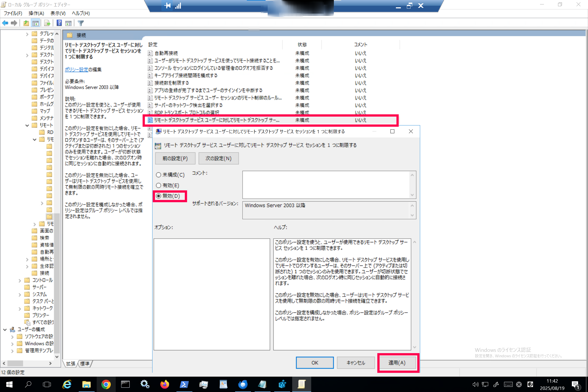Screen dimensions: 588x392
Task: Click the 適用(A) button
Action: [x=397, y=363]
